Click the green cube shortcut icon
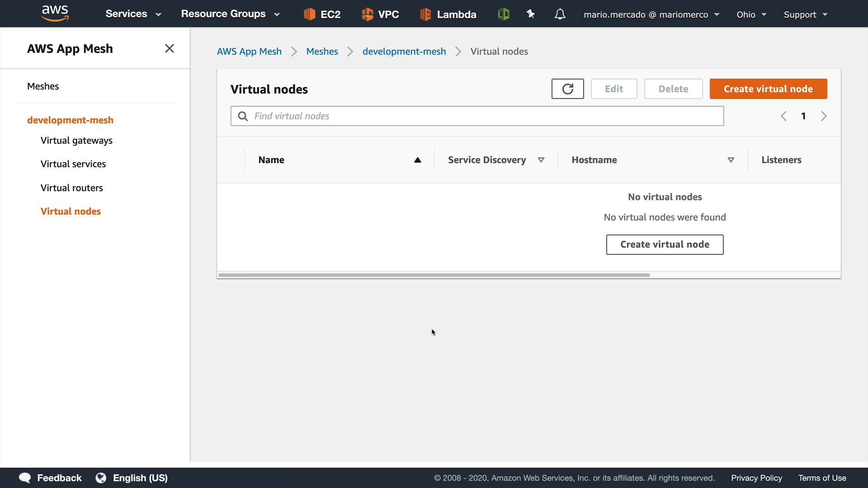This screenshot has width=868, height=488. [x=503, y=14]
